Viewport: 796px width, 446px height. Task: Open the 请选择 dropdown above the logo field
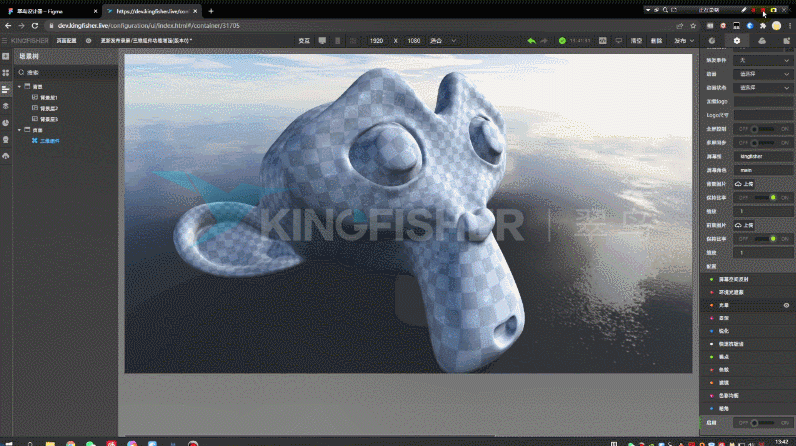pos(764,88)
